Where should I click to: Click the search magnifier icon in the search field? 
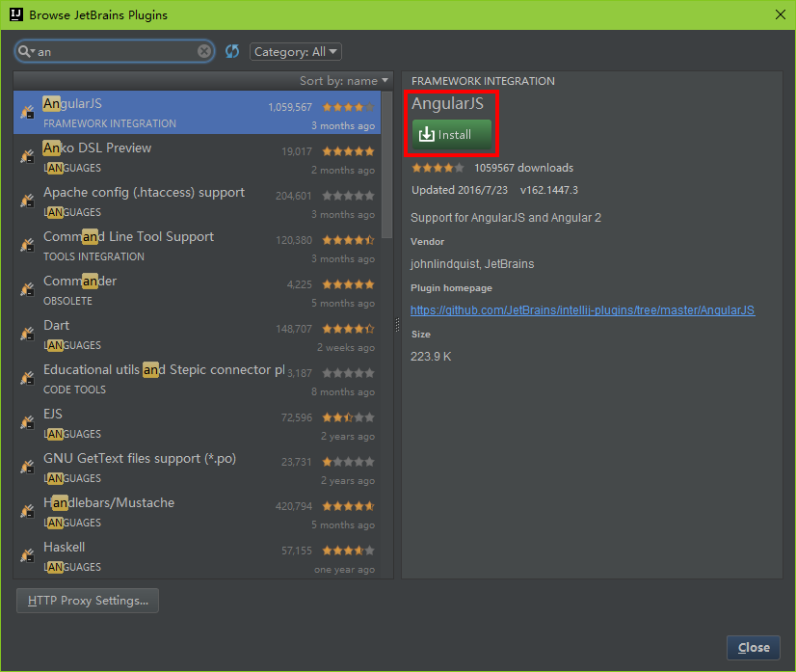[x=25, y=51]
